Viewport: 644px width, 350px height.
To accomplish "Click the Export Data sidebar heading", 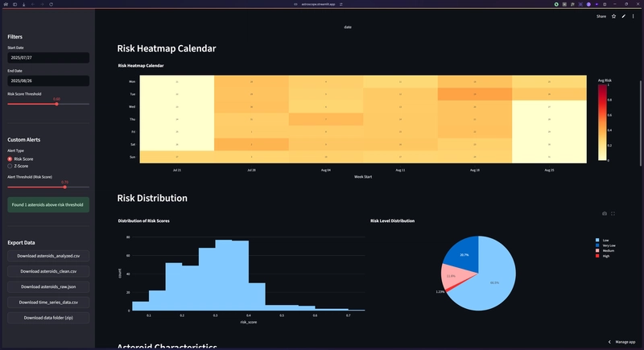I will [x=21, y=243].
